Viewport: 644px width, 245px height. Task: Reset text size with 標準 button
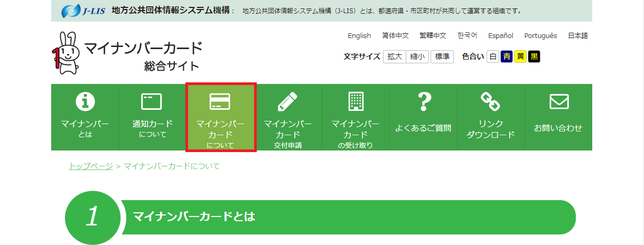[x=442, y=56]
